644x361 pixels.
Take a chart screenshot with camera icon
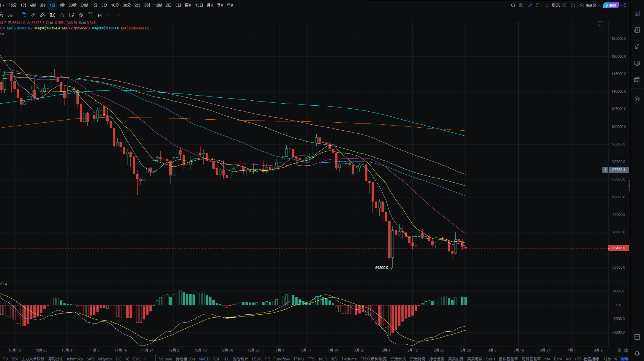521,5
